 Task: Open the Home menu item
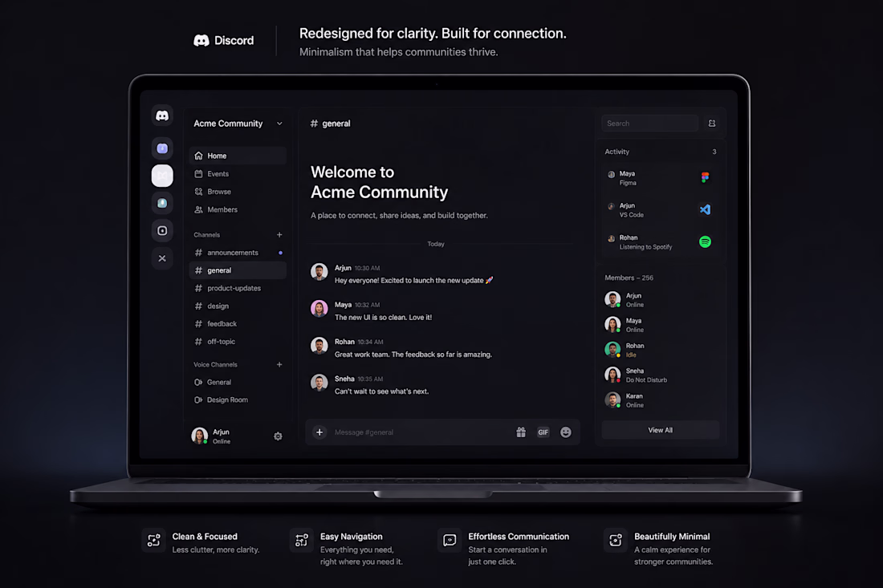[238, 156]
